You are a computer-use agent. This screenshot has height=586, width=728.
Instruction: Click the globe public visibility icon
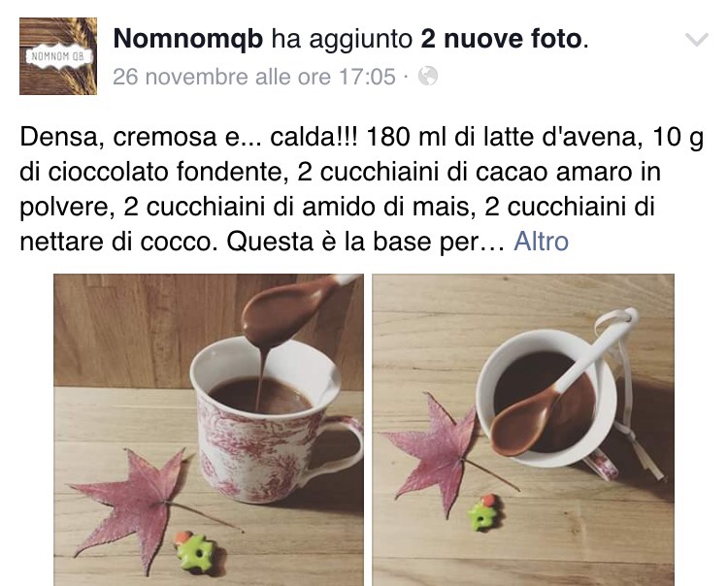tap(428, 76)
